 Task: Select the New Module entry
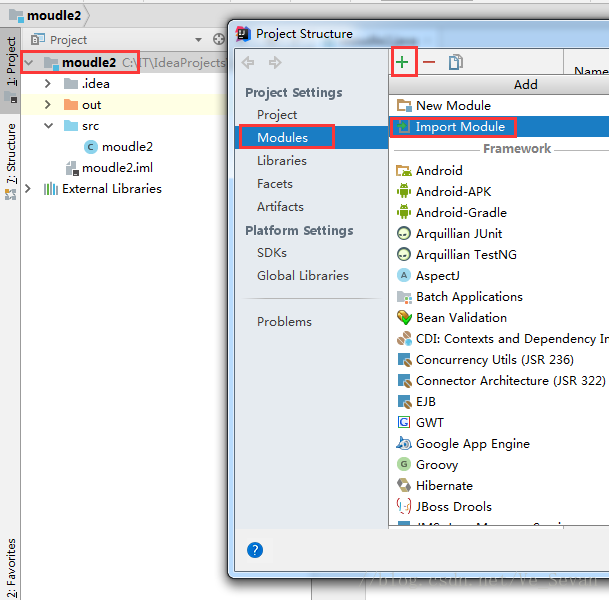click(x=499, y=106)
